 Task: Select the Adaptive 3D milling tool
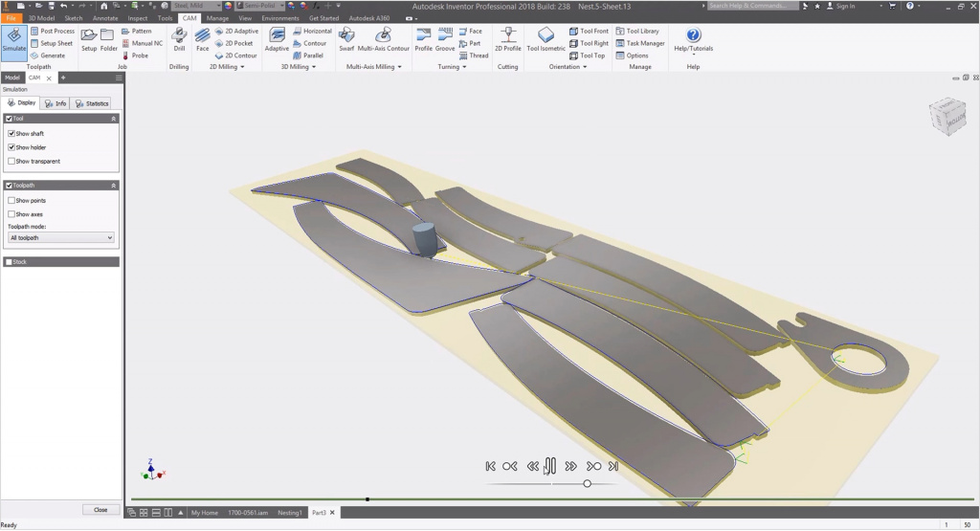[x=277, y=39]
